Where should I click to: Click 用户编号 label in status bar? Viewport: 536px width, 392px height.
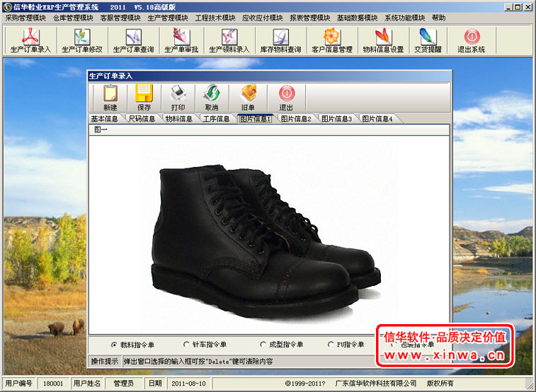pyautogui.click(x=19, y=384)
